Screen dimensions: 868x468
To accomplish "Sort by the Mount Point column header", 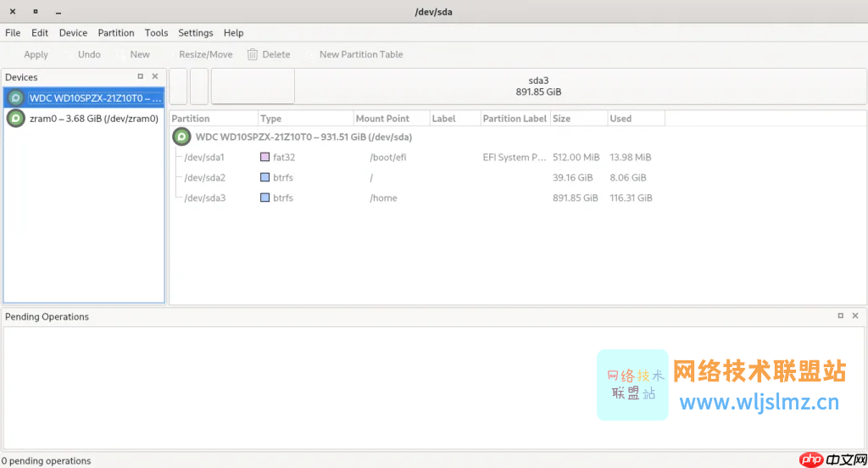I will coord(392,119).
